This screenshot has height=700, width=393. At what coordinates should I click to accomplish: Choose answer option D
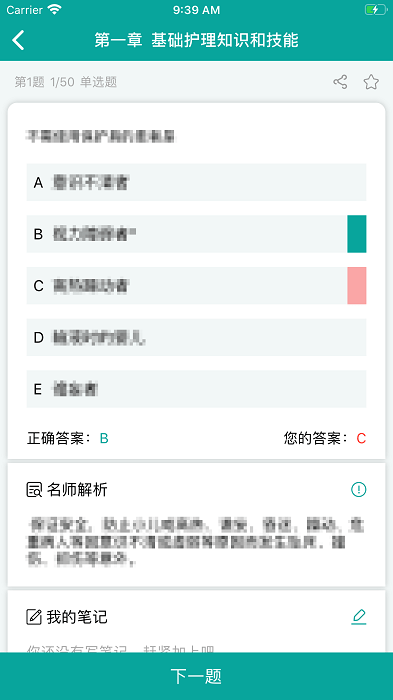(x=196, y=338)
